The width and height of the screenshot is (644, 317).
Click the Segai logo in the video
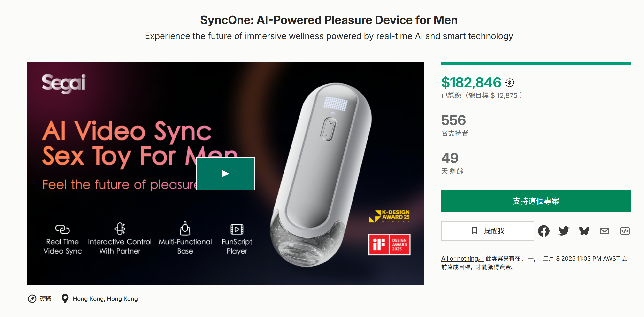click(64, 83)
